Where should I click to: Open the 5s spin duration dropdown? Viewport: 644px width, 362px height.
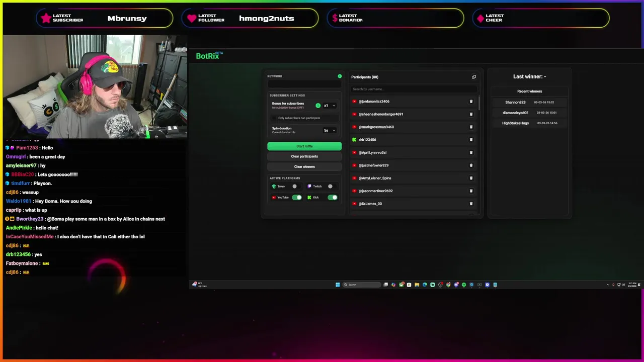click(330, 130)
